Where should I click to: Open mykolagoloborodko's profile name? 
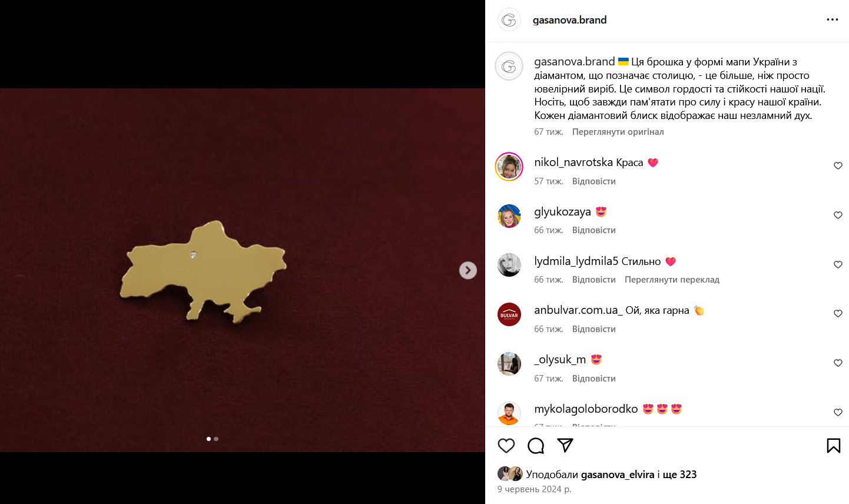(586, 409)
